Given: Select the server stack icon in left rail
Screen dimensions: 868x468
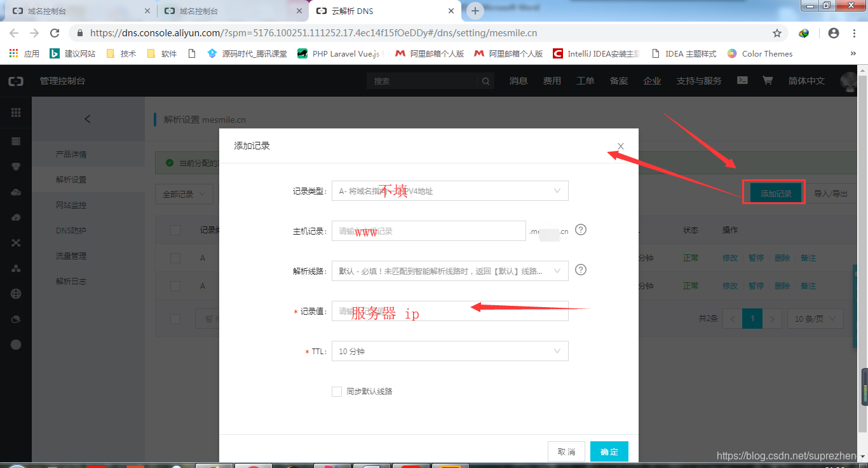Looking at the screenshot, I should (x=16, y=141).
